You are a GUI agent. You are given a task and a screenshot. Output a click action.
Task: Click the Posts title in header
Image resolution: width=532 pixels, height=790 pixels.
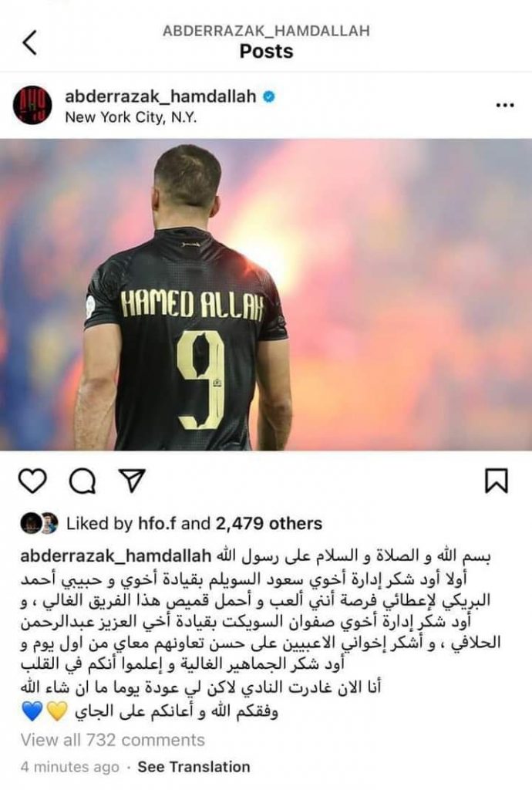[266, 52]
